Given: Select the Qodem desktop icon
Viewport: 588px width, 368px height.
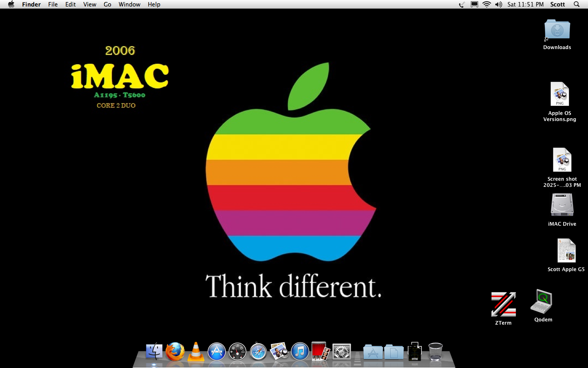Looking at the screenshot, I should pyautogui.click(x=541, y=302).
